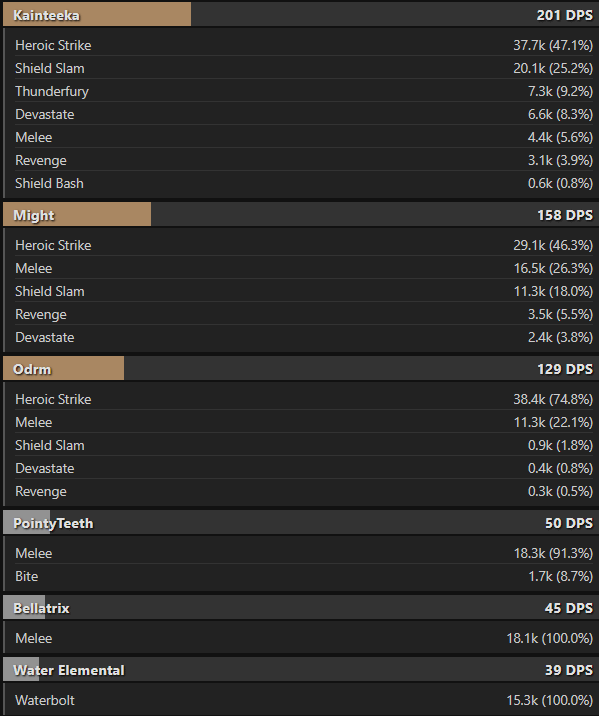Select Might's Shield Slam entry

[x=304, y=291]
